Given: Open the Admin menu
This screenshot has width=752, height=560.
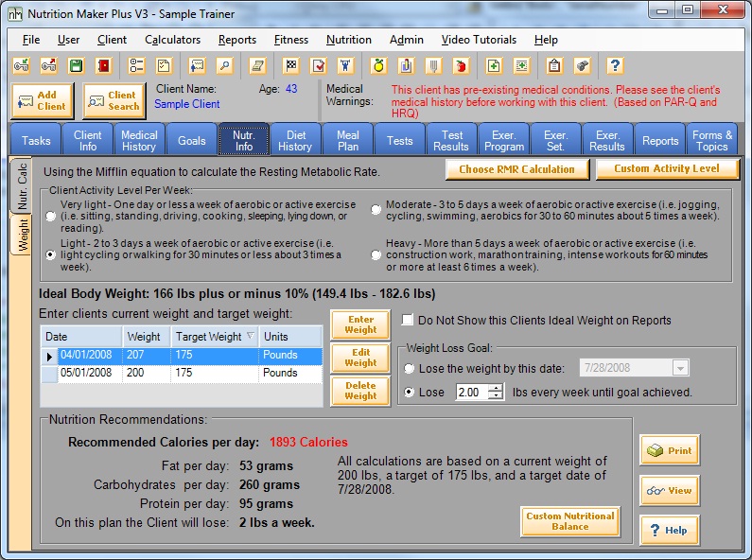Looking at the screenshot, I should coord(406,40).
